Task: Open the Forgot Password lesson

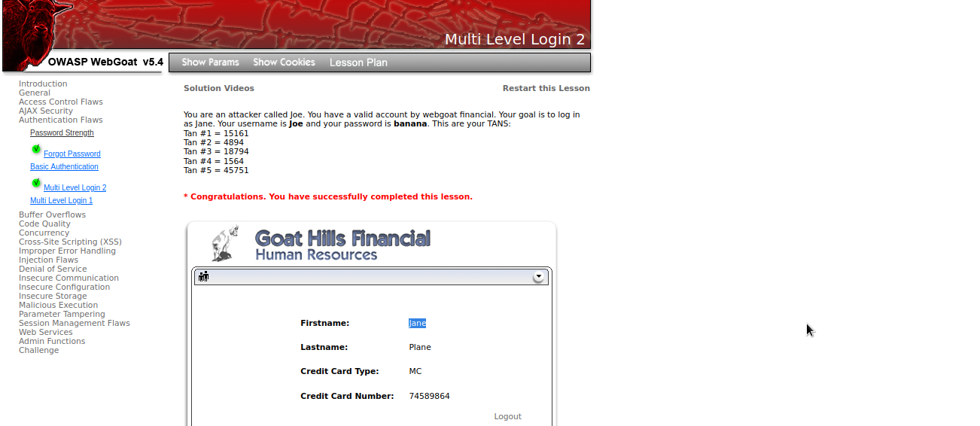Action: (72, 154)
